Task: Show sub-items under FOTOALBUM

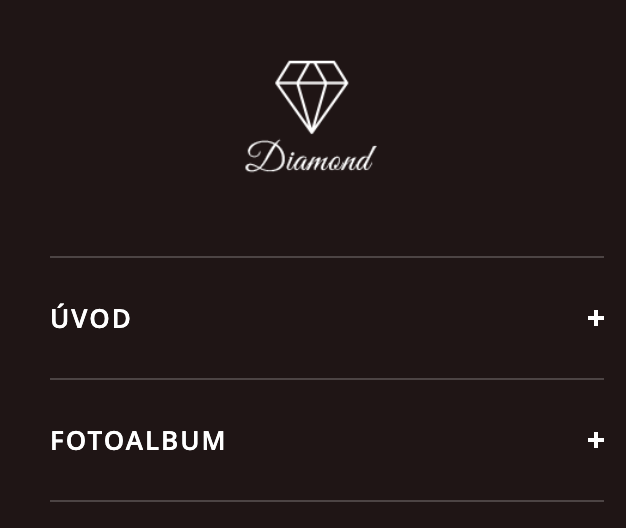Action: 596,440
